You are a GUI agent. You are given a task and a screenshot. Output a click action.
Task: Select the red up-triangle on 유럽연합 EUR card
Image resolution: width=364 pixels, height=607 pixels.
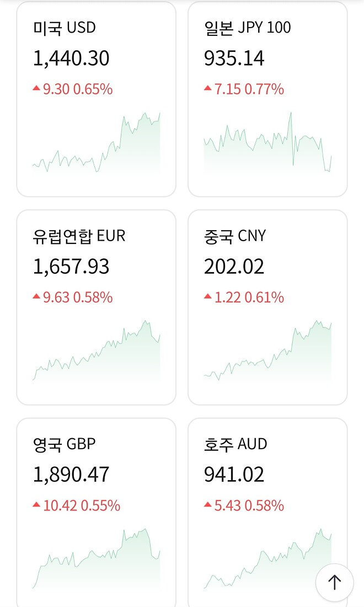point(36,297)
